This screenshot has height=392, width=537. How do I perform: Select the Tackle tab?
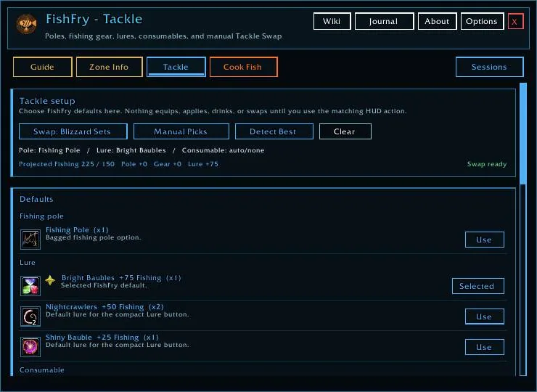176,67
